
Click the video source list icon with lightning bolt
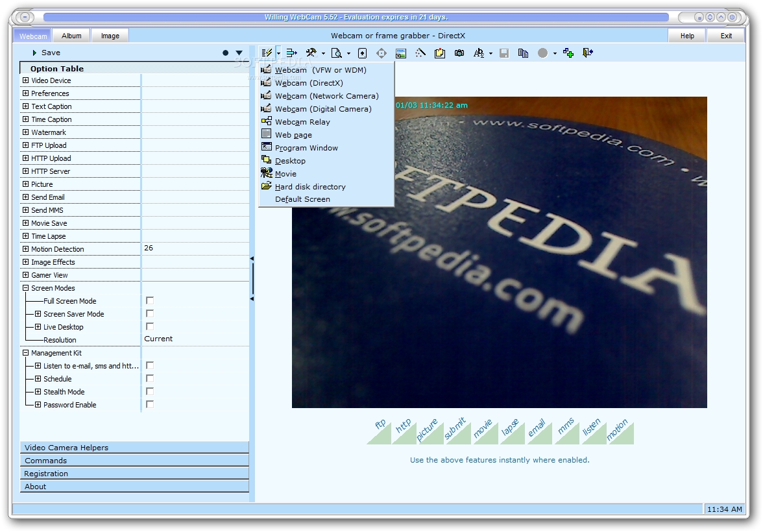[x=267, y=53]
